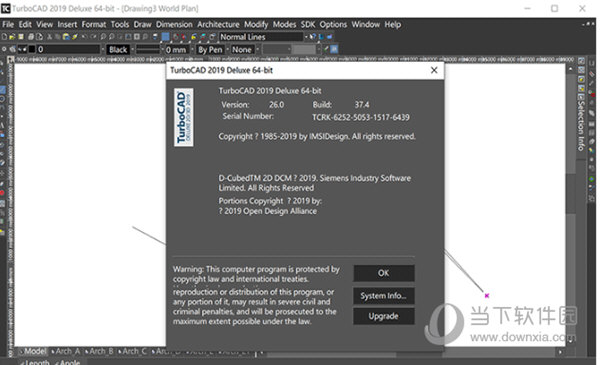Click the Open file folder icon

pyautogui.click(x=12, y=37)
